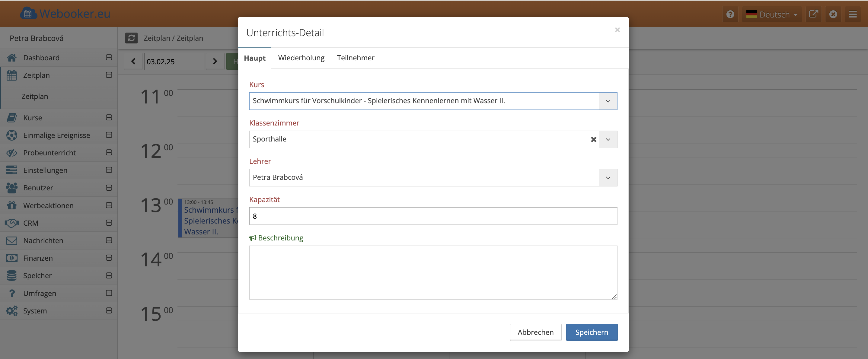Click into the Kapazität input field

pyautogui.click(x=433, y=216)
